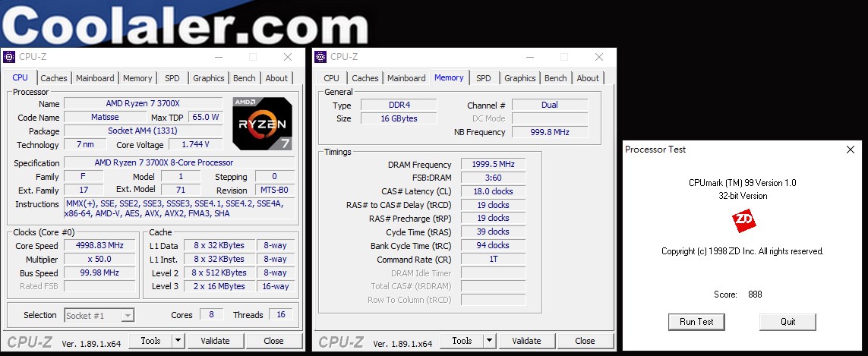Click processor Name field AMD Ryzen 7 3700X

click(144, 103)
